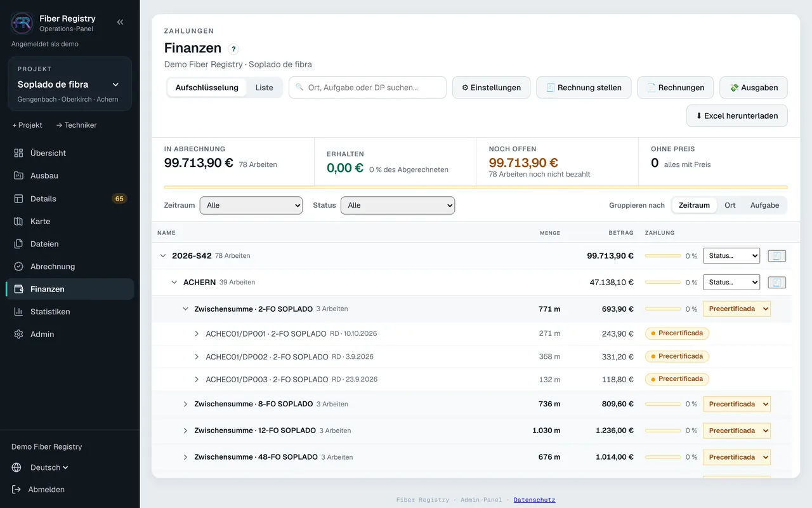
Task: Click the Precertificada badge for ACHEC01/DP002
Action: [x=677, y=357]
